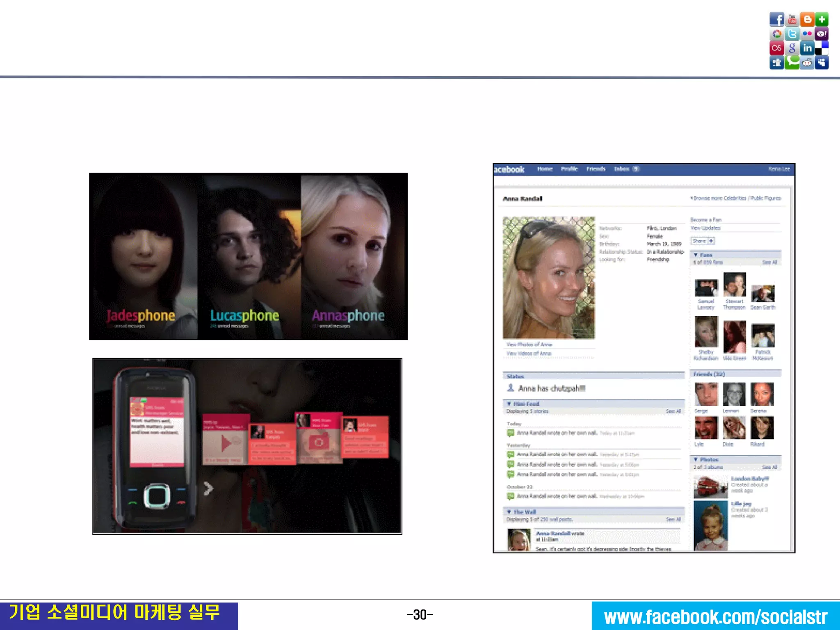Open the Inbox menu item
The width and height of the screenshot is (840, 630).
622,169
